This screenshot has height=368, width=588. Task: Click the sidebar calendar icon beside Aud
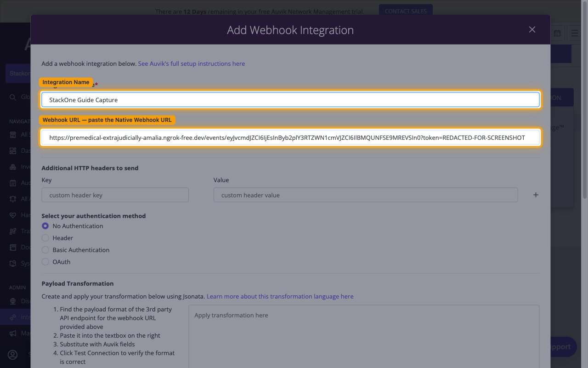tap(13, 183)
